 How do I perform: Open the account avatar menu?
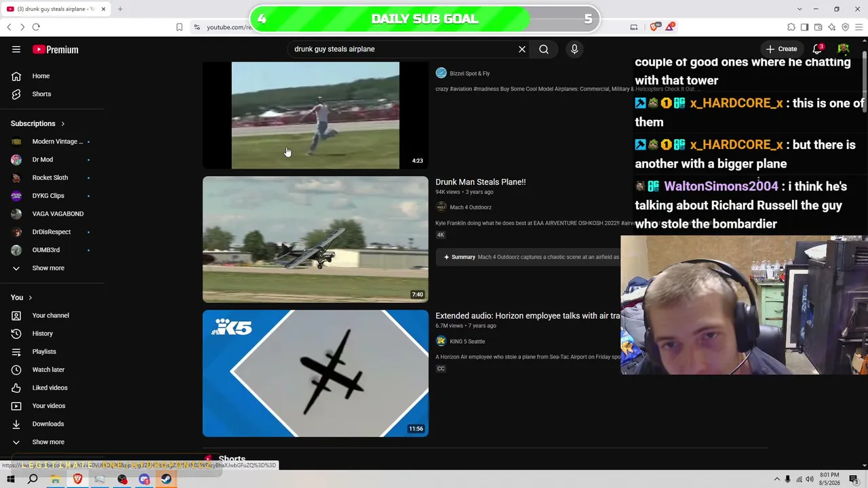point(844,49)
